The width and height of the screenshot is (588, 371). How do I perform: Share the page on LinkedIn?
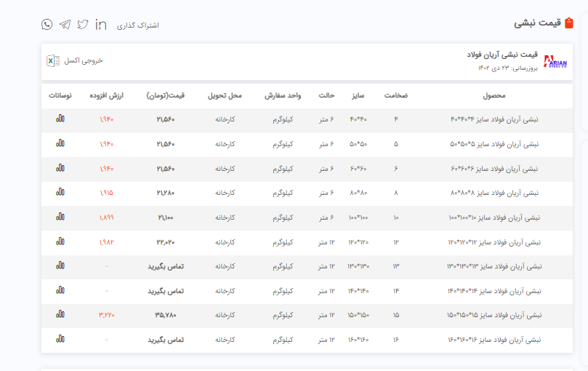tap(101, 25)
